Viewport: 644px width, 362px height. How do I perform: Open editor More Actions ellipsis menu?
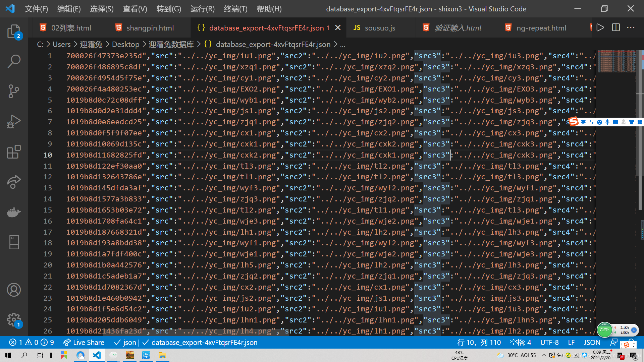631,27
